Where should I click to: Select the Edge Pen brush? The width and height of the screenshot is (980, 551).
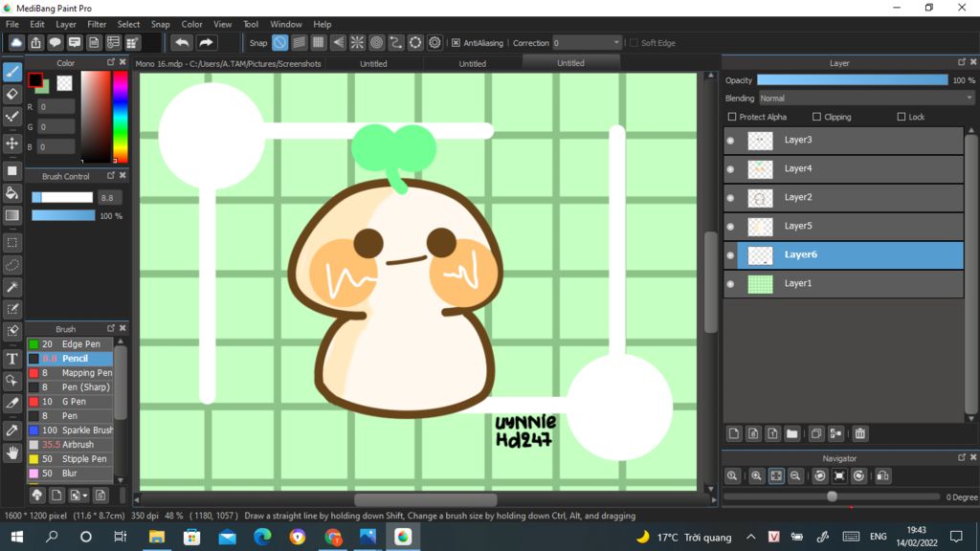[x=70, y=344]
